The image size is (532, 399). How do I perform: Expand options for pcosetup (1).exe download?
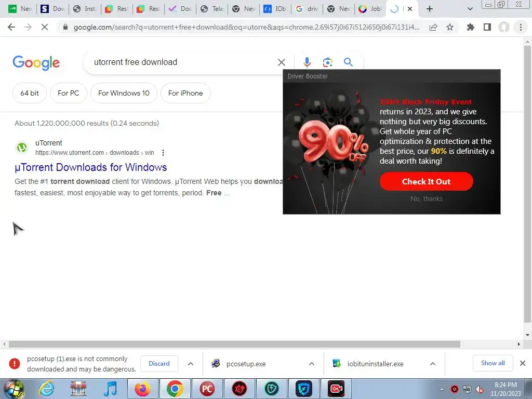pos(191,364)
